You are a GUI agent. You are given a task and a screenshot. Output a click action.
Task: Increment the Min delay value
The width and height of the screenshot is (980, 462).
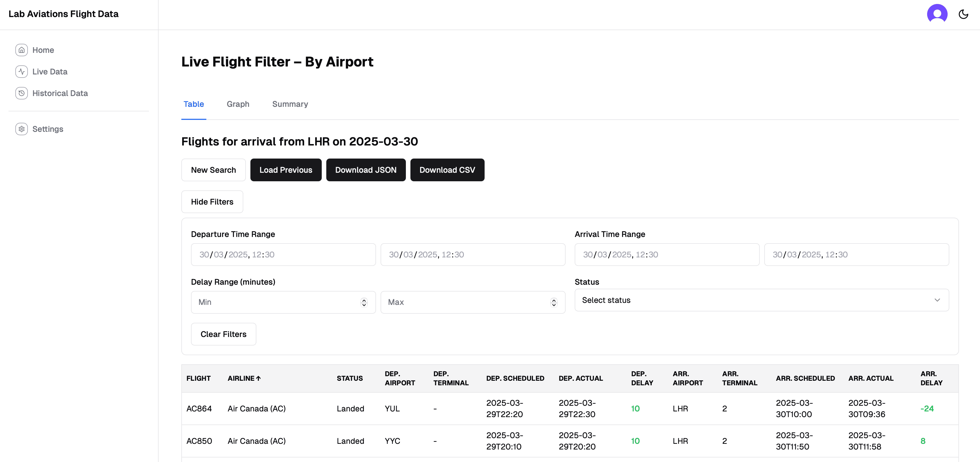pos(364,300)
